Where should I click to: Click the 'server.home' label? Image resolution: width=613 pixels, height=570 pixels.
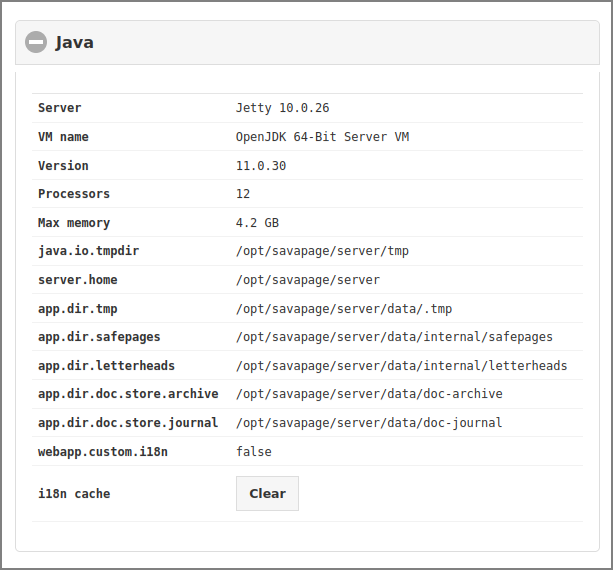tap(77, 280)
